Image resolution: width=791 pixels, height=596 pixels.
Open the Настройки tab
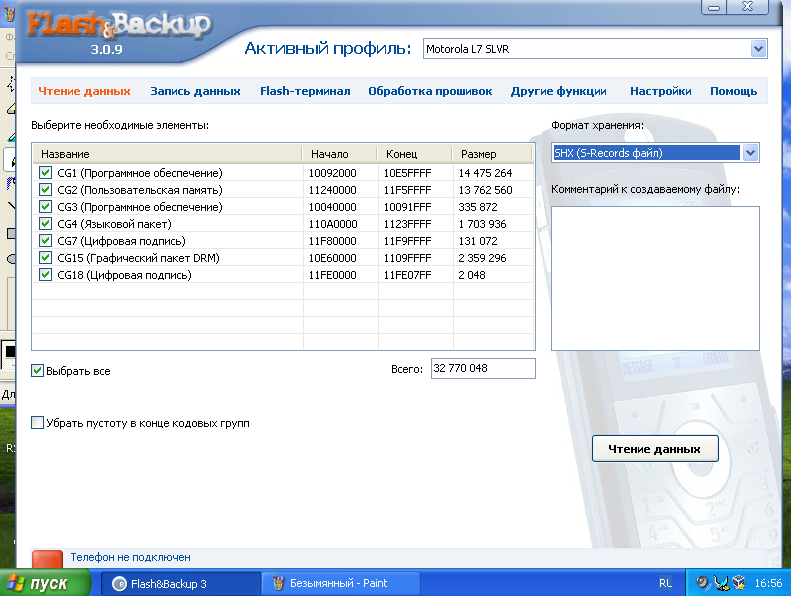(x=661, y=91)
